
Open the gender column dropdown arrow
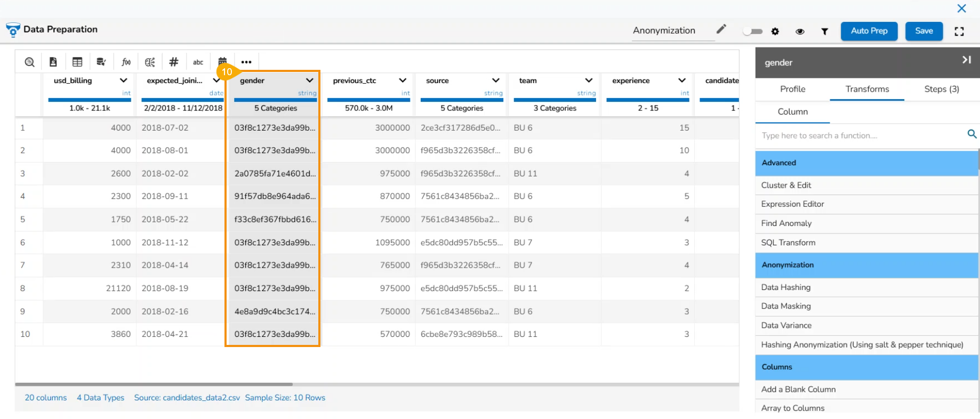click(x=309, y=80)
